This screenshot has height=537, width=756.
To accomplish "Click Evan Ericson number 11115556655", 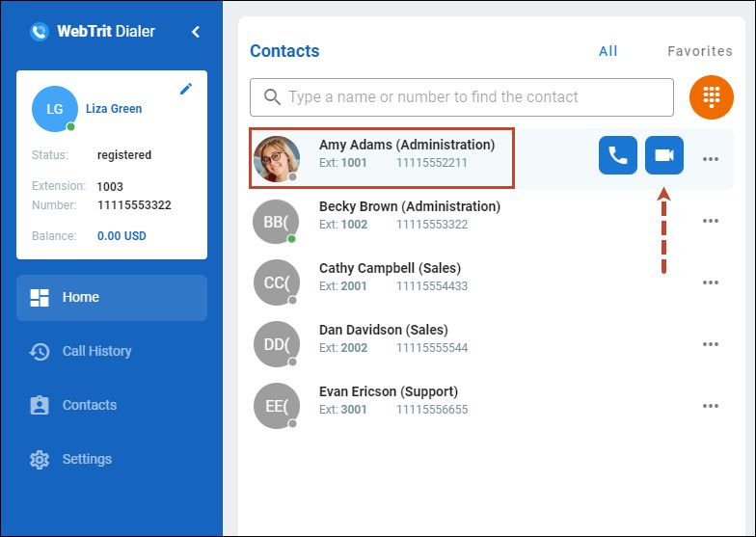I will (x=432, y=409).
